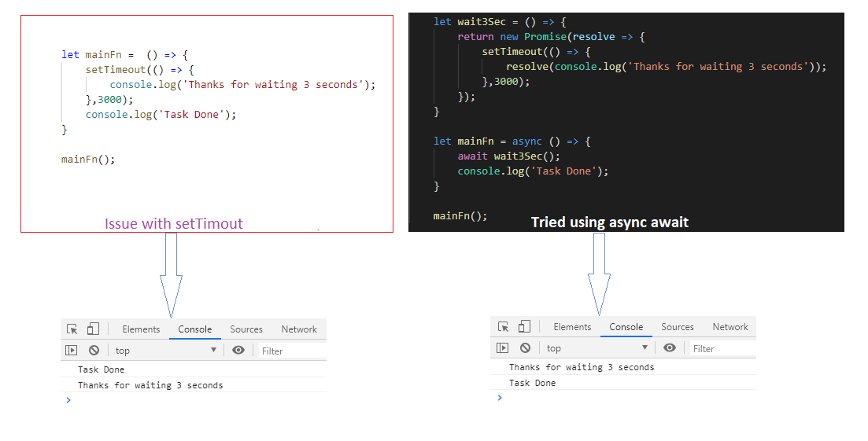
Task: Click the 'Tried using async await' caption
Action: click(610, 222)
